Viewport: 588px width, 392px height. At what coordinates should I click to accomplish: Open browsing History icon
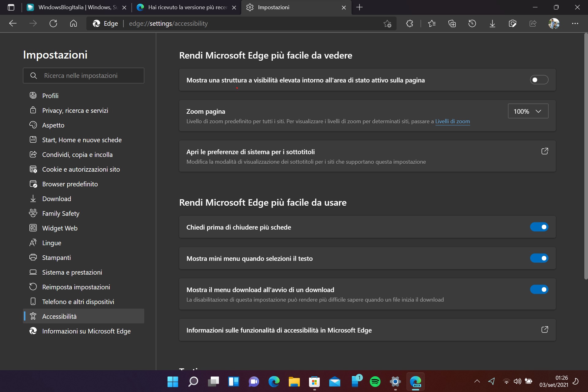[x=472, y=23]
